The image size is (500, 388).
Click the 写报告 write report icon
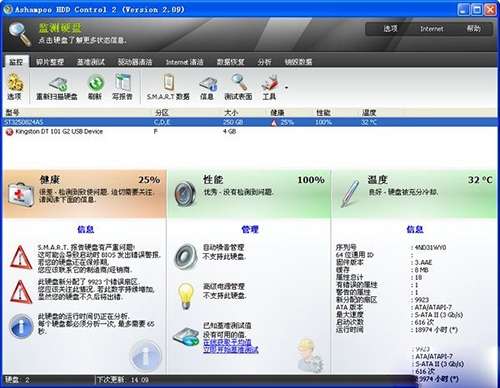(x=123, y=83)
